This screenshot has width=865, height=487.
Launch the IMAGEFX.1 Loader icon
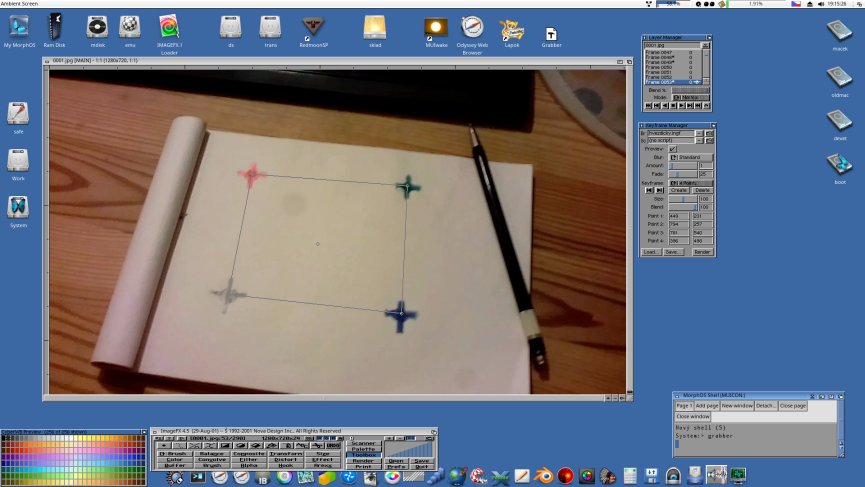(x=169, y=28)
